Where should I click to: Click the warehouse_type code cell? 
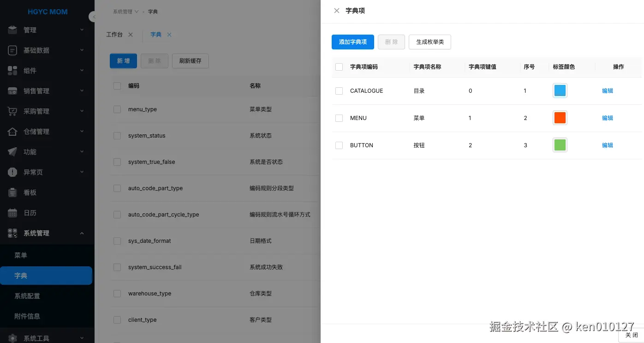tap(150, 294)
